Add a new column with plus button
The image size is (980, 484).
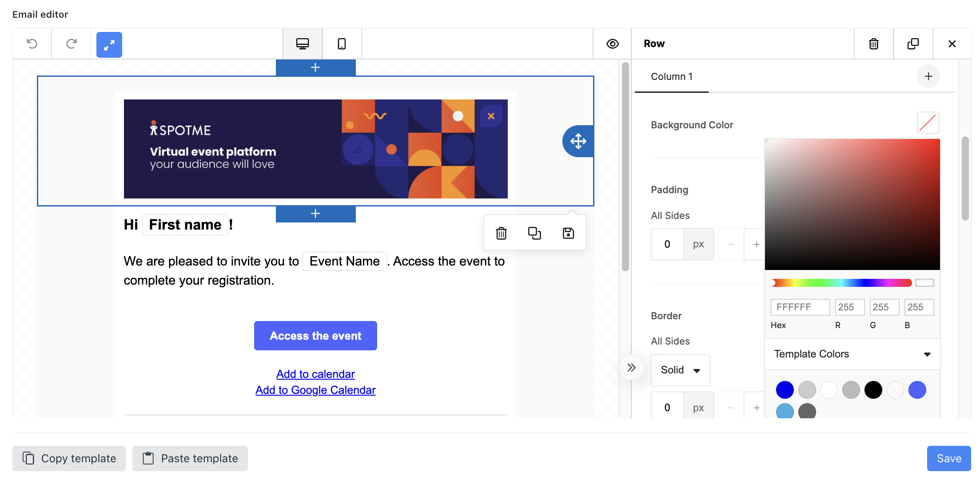(x=928, y=76)
